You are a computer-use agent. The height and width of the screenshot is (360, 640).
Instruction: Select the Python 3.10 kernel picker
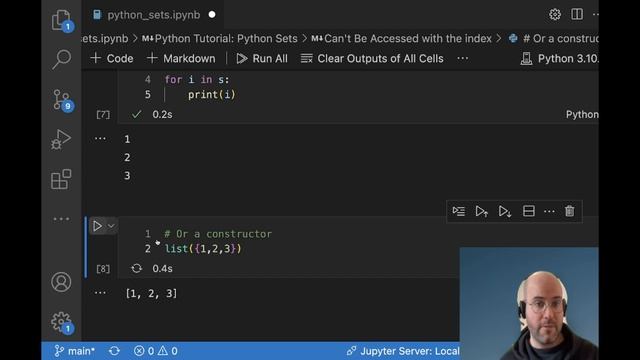[559, 58]
